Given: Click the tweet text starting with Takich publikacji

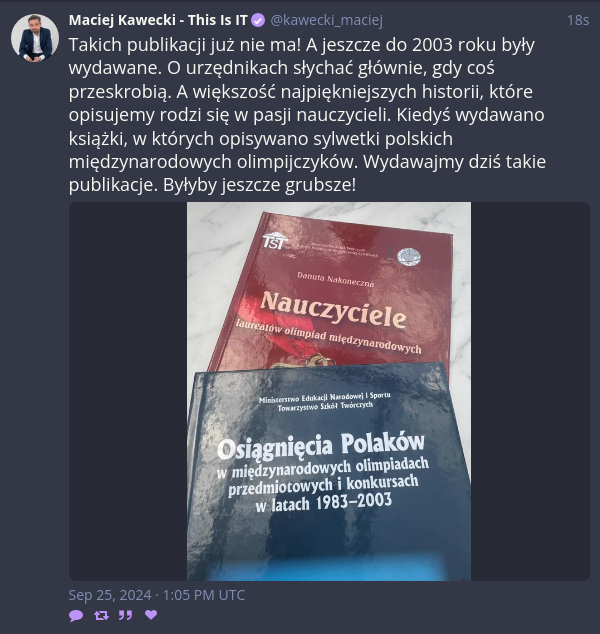Looking at the screenshot, I should point(307,115).
